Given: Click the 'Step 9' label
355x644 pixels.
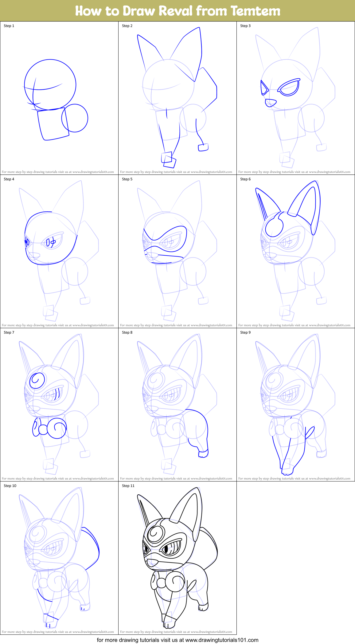Looking at the screenshot, I should [245, 332].
